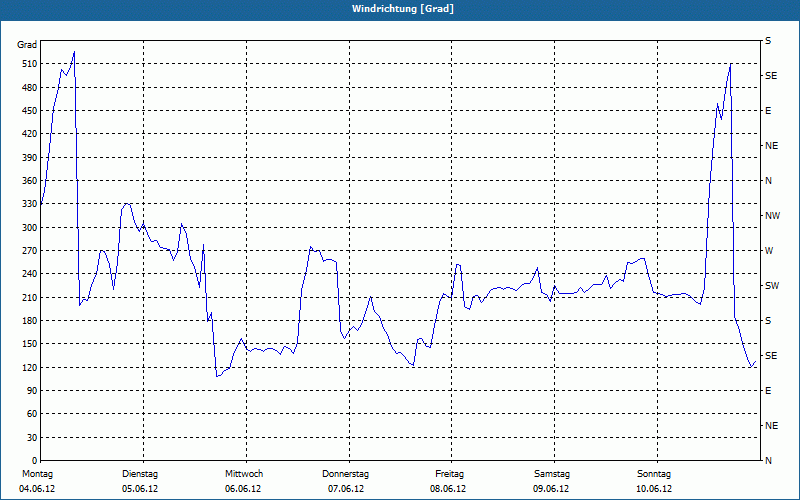The height and width of the screenshot is (500, 800).
Task: Click the "SE" compass label beside the 480 gridline
Action: (x=771, y=76)
